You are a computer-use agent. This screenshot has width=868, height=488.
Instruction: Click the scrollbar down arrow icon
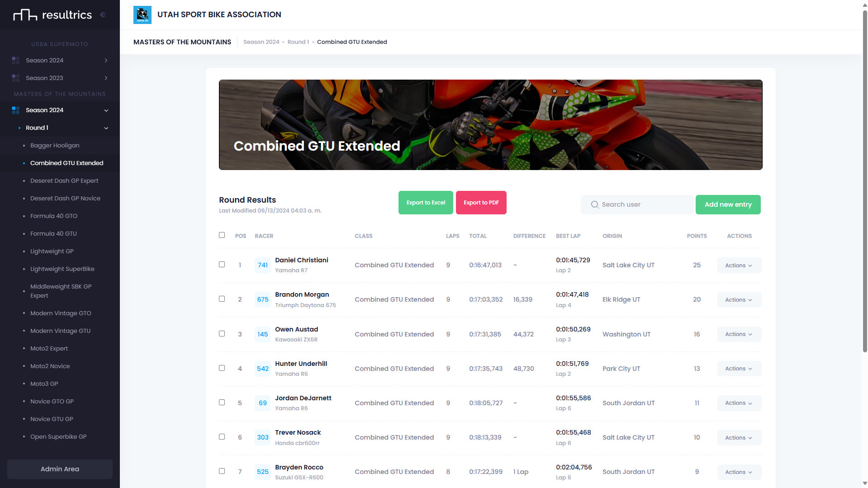864,484
